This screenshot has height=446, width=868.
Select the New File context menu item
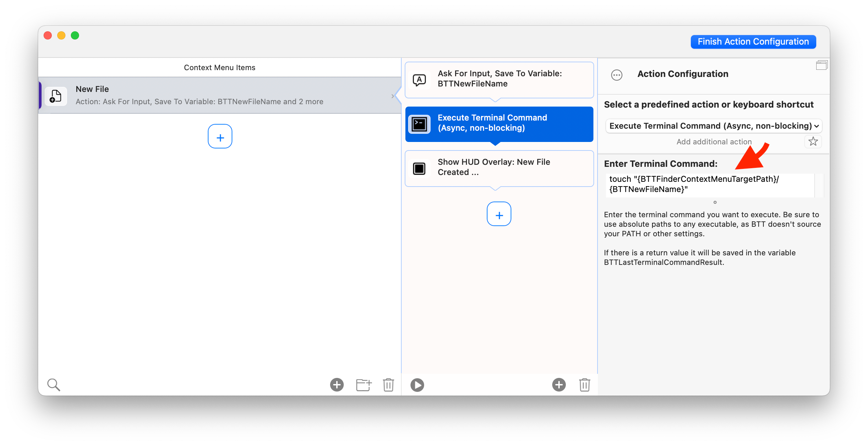220,95
